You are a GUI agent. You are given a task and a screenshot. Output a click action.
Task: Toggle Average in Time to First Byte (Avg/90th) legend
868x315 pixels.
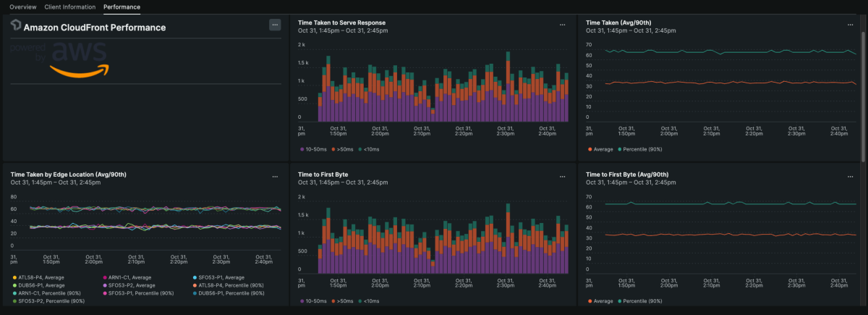coord(602,301)
